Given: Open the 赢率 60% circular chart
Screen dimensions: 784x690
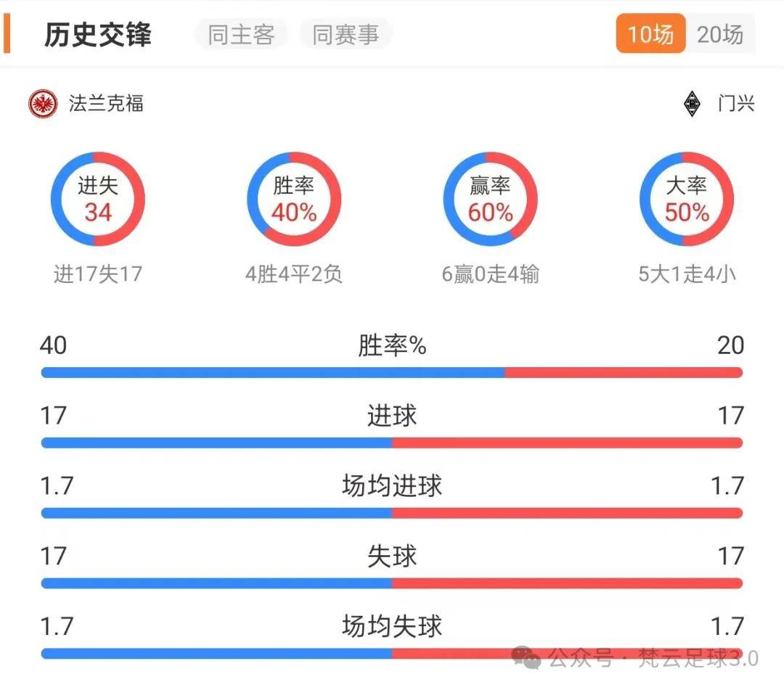Looking at the screenshot, I should tap(490, 198).
